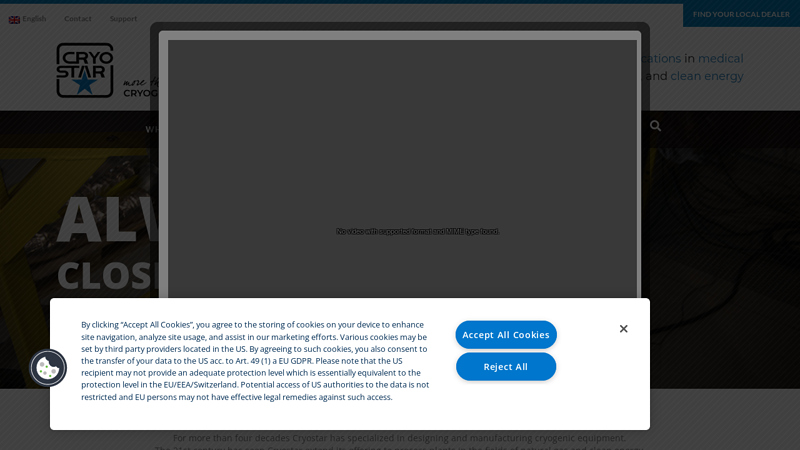Open the English language selector
The image size is (800, 450).
34,19
